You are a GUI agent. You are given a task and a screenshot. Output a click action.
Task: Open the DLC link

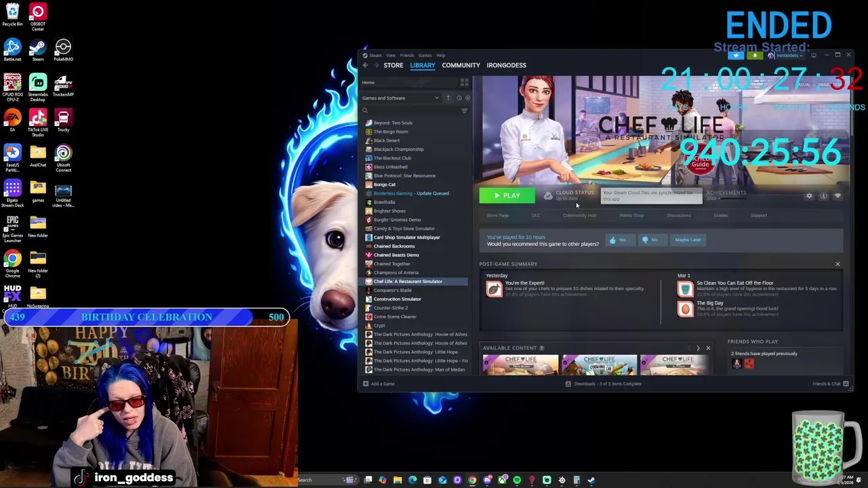pyautogui.click(x=536, y=216)
